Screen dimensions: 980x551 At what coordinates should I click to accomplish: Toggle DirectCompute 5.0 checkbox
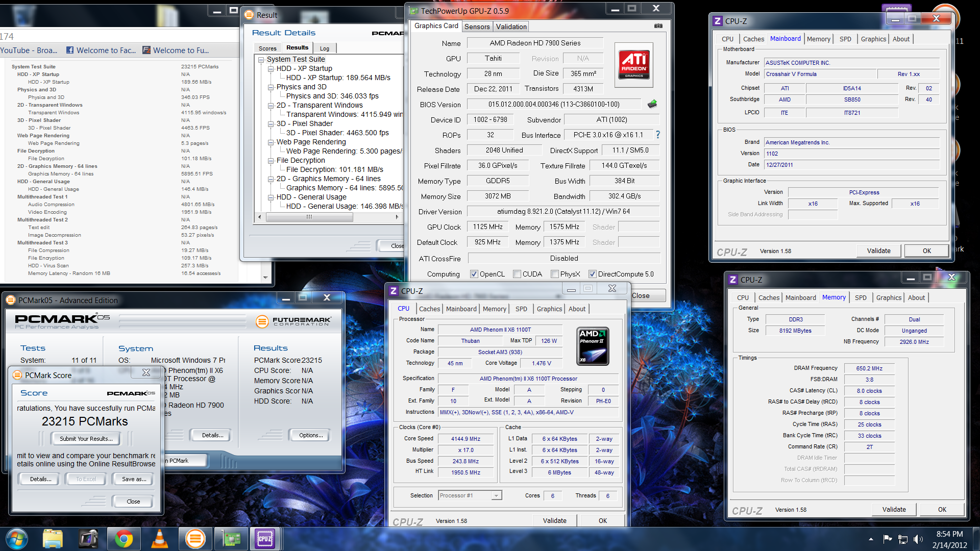tap(593, 274)
